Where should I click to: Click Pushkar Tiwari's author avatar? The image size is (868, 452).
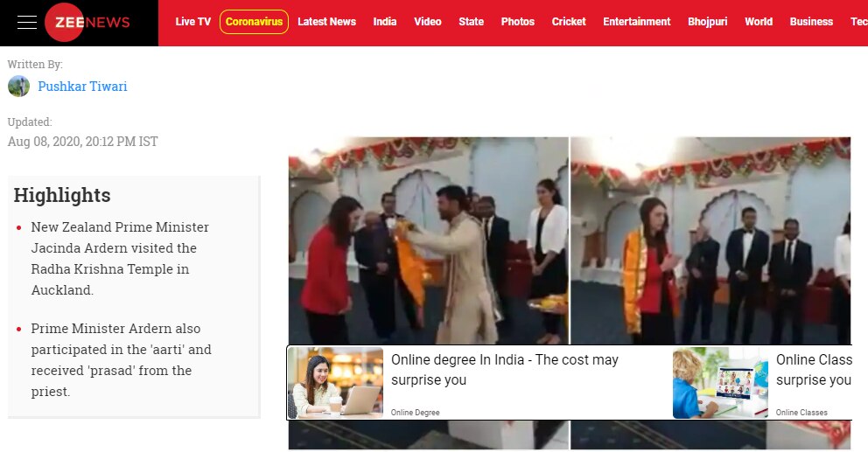point(18,87)
